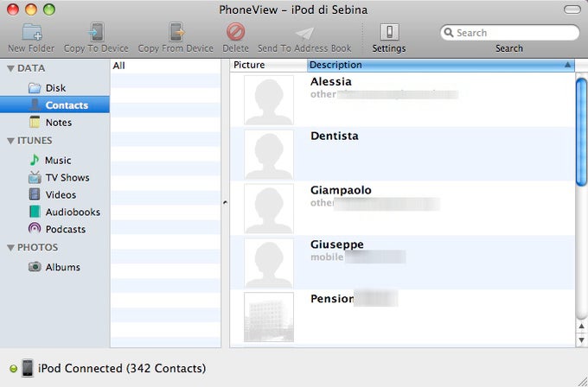Image resolution: width=588 pixels, height=387 pixels.
Task: Click the green connection status indicator
Action: 13,369
